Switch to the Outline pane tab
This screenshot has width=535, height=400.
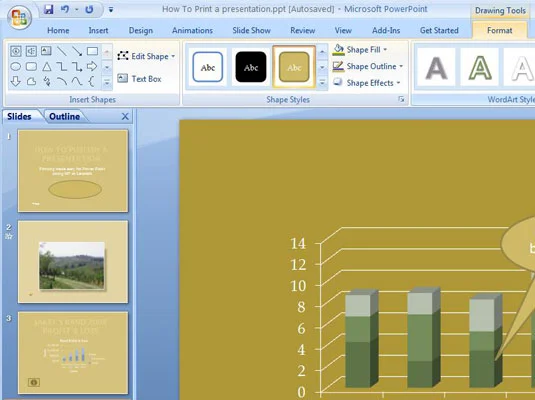click(64, 116)
